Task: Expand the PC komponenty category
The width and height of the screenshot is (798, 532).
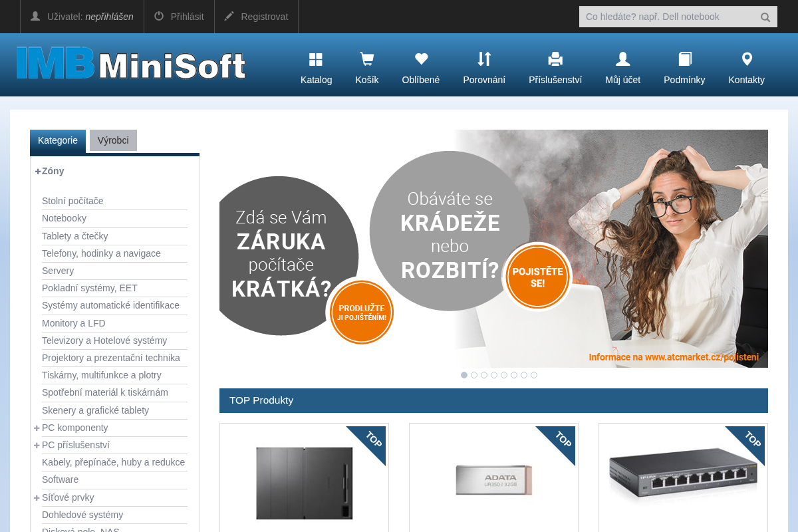Action: pos(37,428)
